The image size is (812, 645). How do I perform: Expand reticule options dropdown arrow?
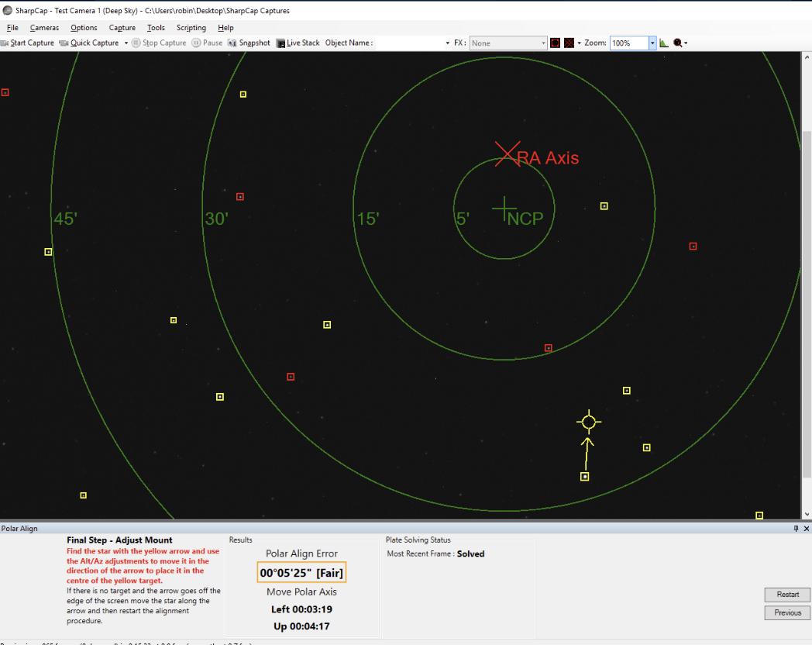point(579,43)
